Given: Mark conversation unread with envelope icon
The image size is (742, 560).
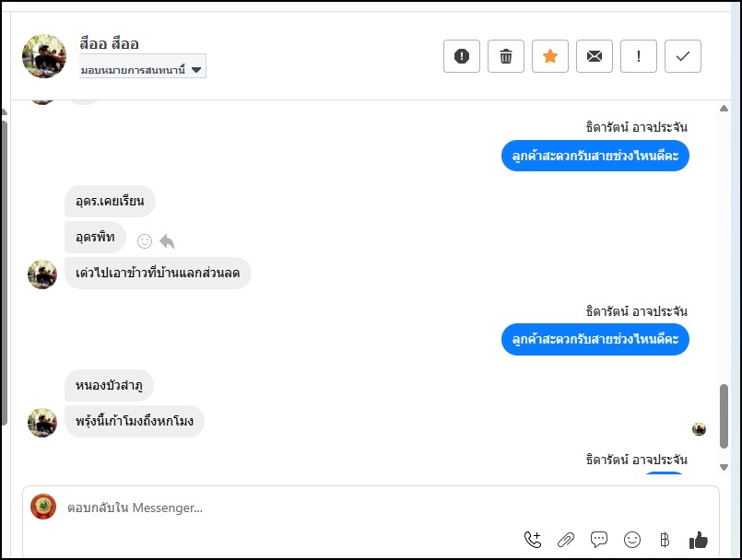Looking at the screenshot, I should (595, 56).
